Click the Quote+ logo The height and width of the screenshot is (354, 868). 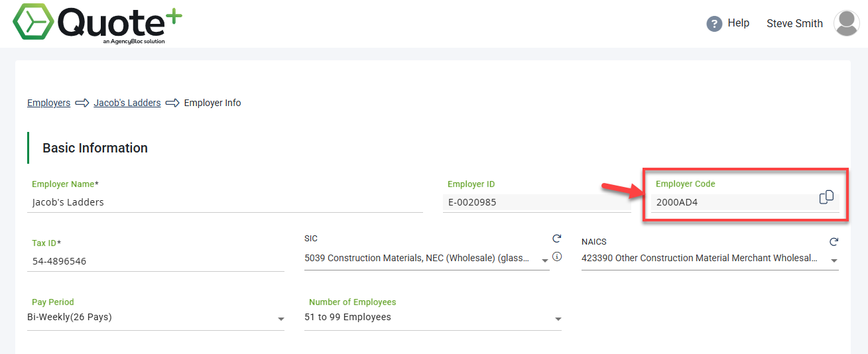click(97, 23)
